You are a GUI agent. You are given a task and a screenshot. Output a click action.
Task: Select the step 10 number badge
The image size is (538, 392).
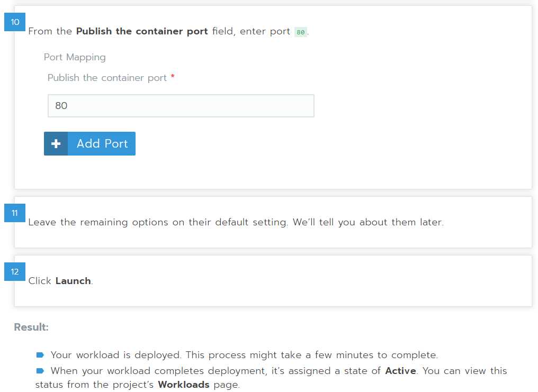pyautogui.click(x=15, y=22)
